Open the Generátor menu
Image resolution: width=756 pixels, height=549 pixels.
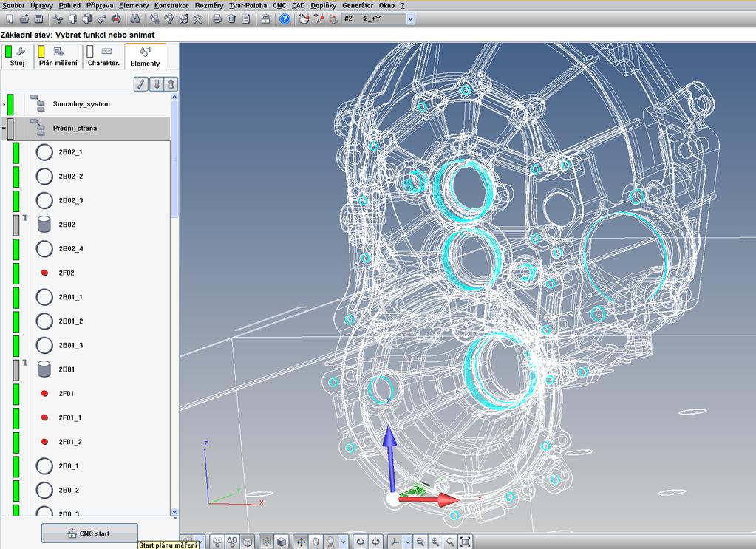tap(358, 5)
